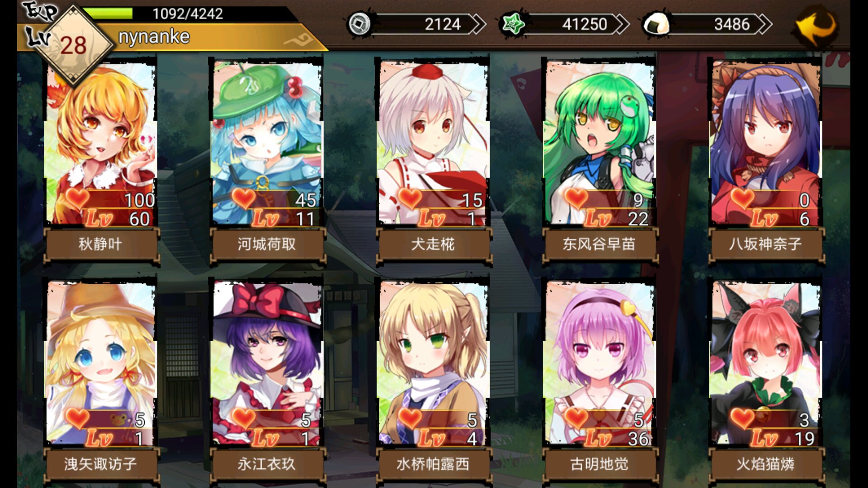Screen dimensions: 868x488
Task: Click the coin currency icon
Action: tap(359, 23)
